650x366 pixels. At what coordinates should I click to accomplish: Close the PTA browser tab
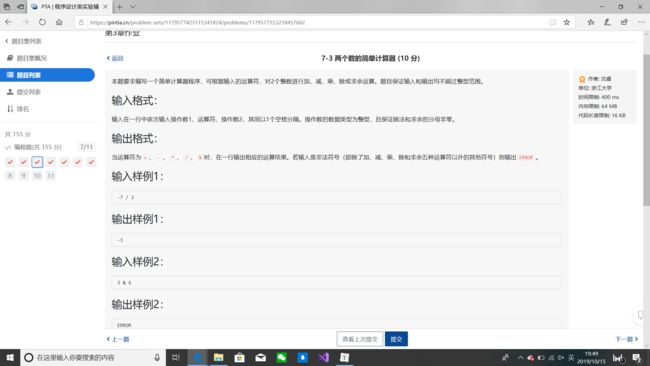coord(105,7)
